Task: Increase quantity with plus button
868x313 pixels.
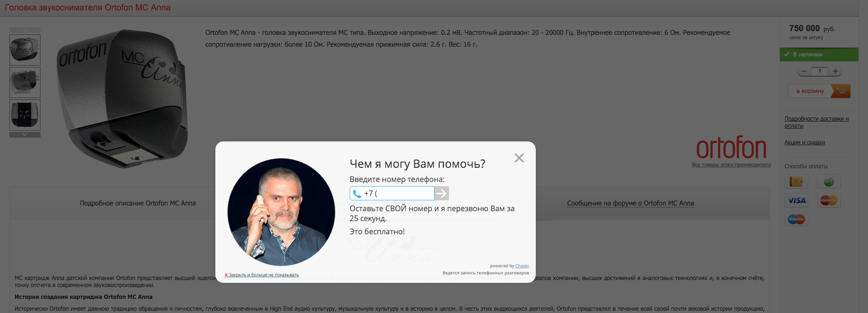Action: pos(835,71)
